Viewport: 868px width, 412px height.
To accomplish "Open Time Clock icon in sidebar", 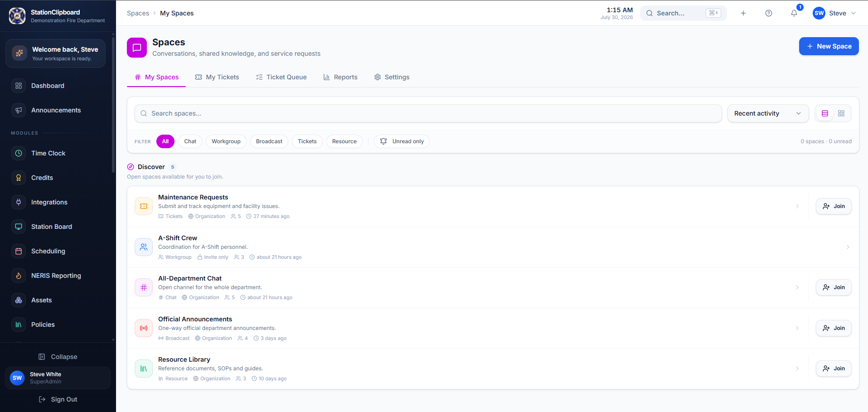I will pos(19,153).
